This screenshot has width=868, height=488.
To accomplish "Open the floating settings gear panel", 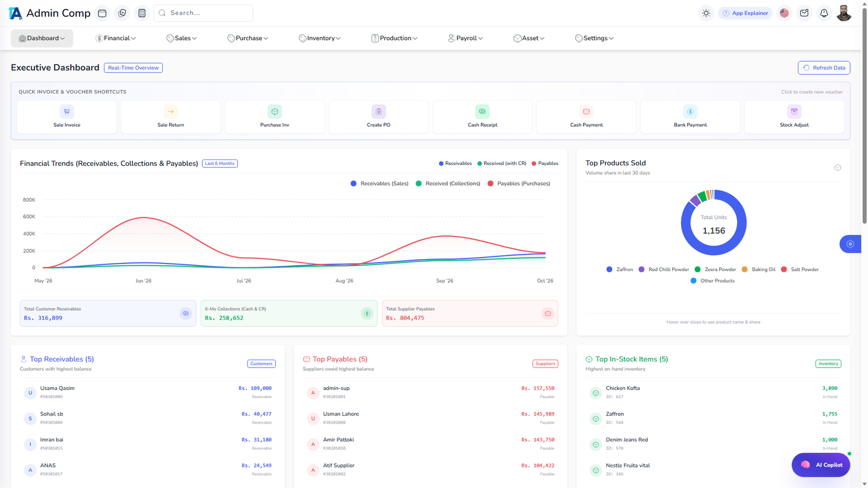I will tap(850, 244).
